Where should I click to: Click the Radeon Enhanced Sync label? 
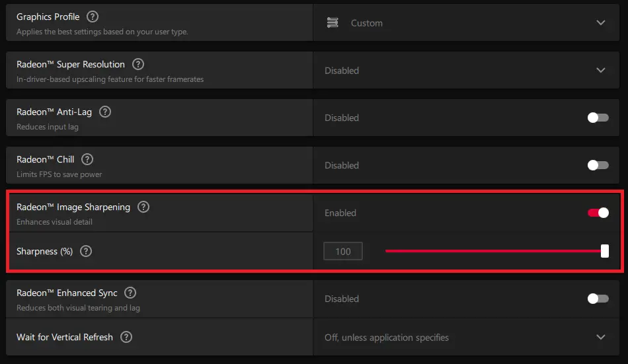click(67, 293)
